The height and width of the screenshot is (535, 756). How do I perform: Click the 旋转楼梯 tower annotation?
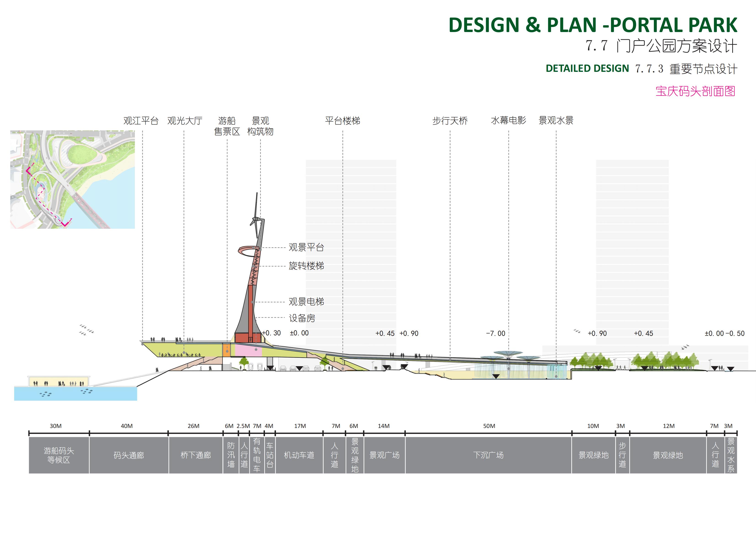point(306,266)
